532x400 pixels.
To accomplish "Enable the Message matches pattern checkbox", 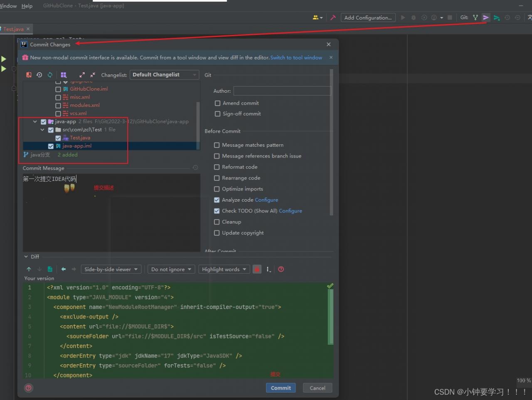I will point(217,145).
